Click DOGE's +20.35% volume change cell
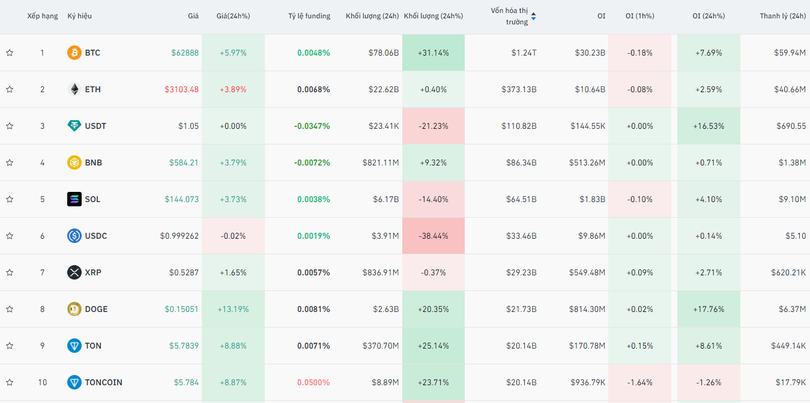810x403 pixels. point(434,309)
